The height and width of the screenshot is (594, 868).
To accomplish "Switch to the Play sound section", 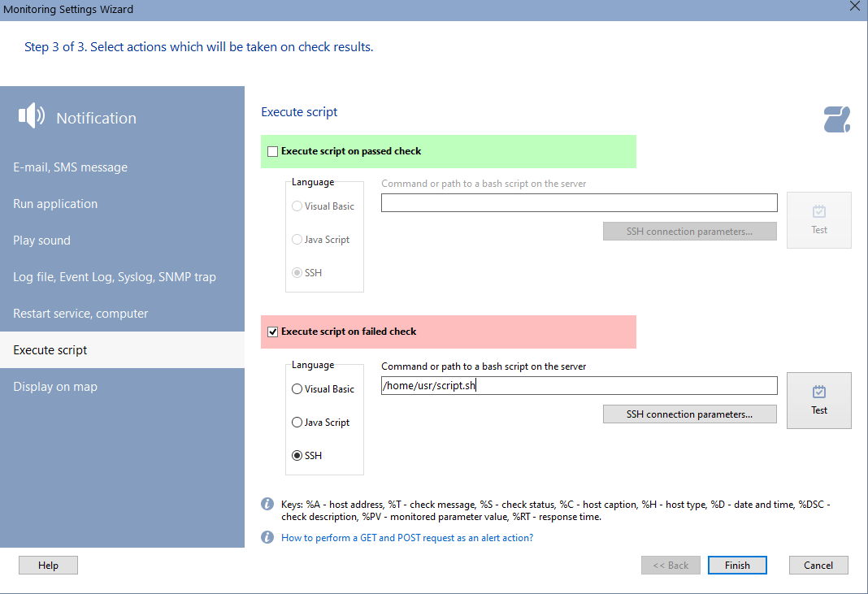I will point(41,240).
